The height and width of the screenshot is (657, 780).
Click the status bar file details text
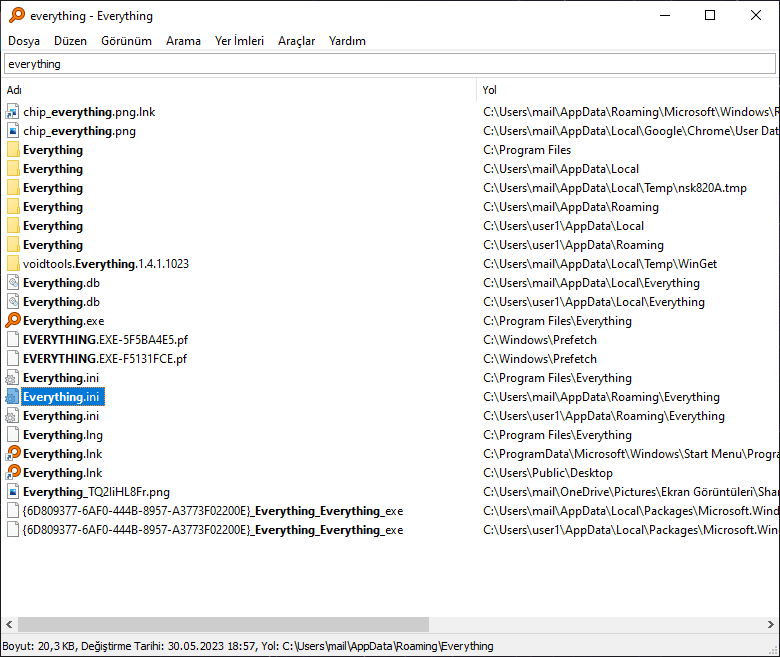click(248, 646)
